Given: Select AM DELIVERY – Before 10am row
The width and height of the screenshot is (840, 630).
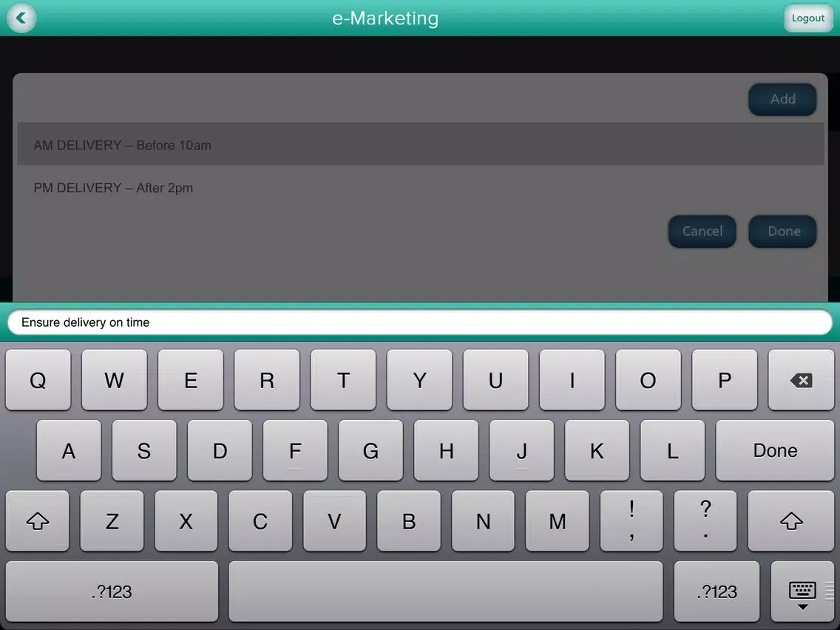Looking at the screenshot, I should (x=421, y=145).
